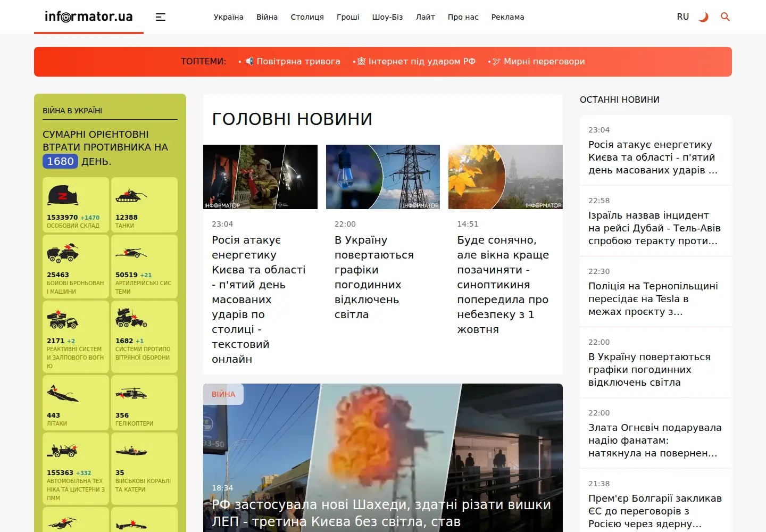Screen dimensions: 766x532
Task: Click the personnel losses helmet icon
Action: tap(63, 195)
